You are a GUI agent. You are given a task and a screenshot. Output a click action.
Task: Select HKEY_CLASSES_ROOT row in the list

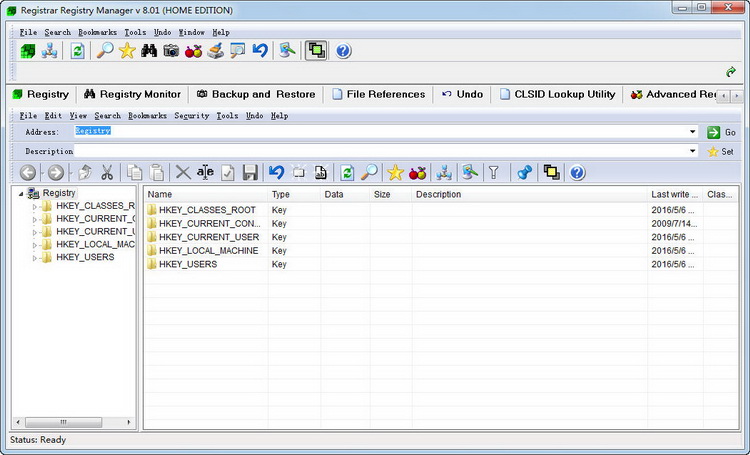click(x=441, y=210)
